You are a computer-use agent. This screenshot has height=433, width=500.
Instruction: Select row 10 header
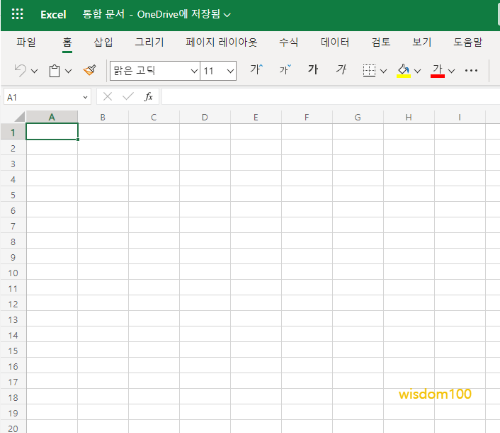click(x=13, y=272)
